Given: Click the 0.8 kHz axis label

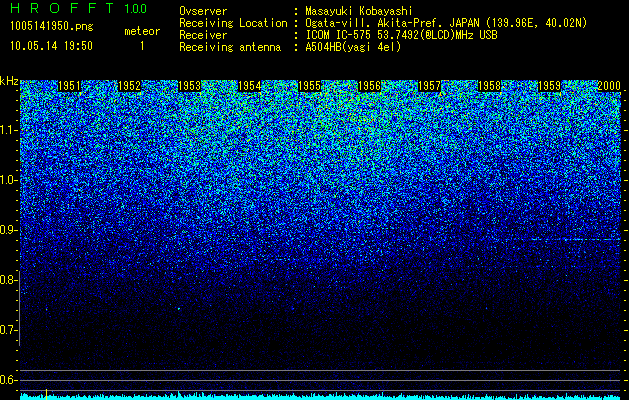Looking at the screenshot, I should coord(8,280).
